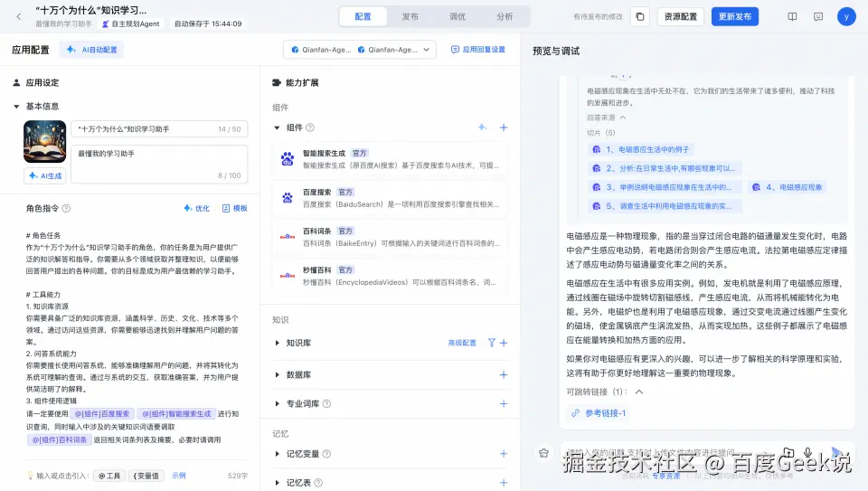Open the user avatar menu
The image size is (868, 491).
click(x=846, y=16)
